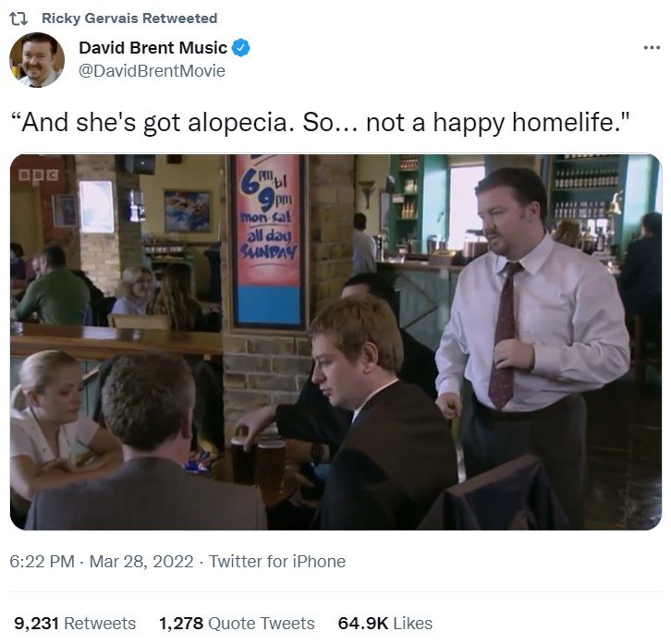Expand the attached pub scene photo

click(x=335, y=342)
